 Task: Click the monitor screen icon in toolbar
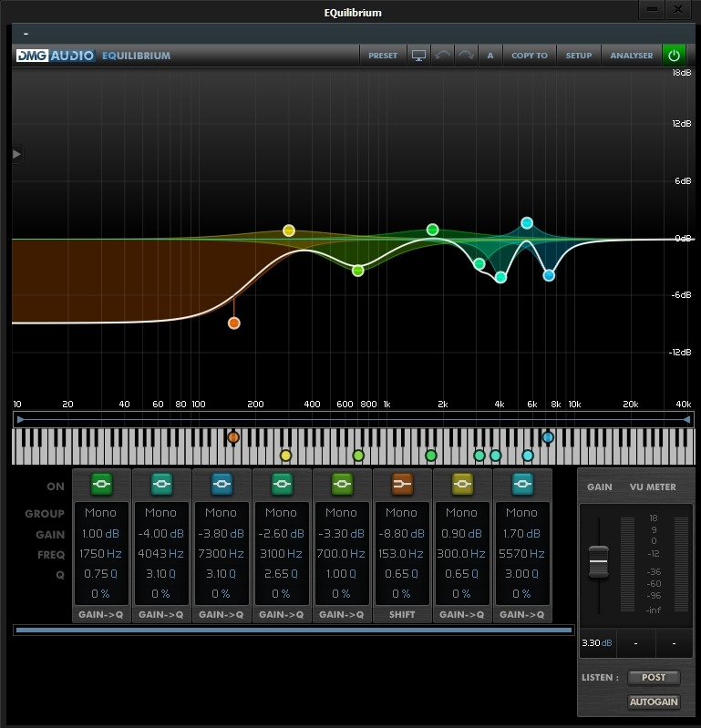[418, 56]
